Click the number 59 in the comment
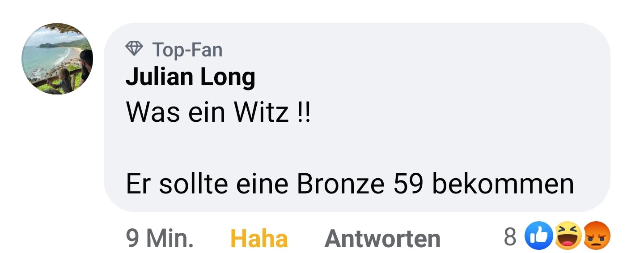 [x=408, y=184]
